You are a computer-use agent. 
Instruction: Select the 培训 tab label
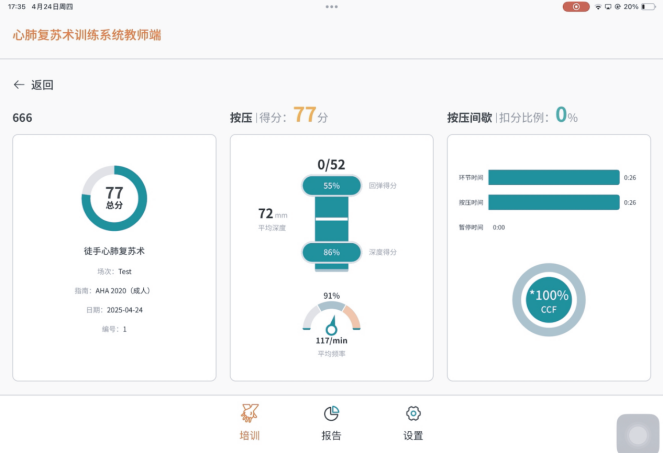pos(249,435)
